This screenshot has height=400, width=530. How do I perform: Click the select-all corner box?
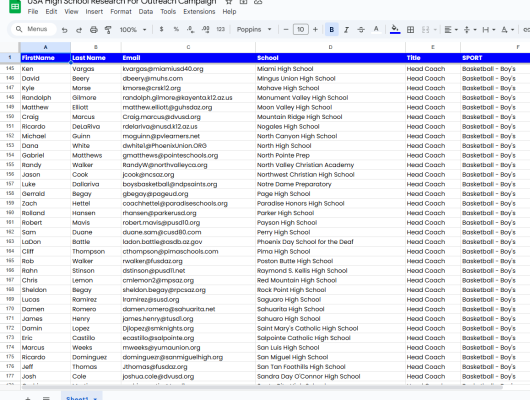tap(10, 47)
